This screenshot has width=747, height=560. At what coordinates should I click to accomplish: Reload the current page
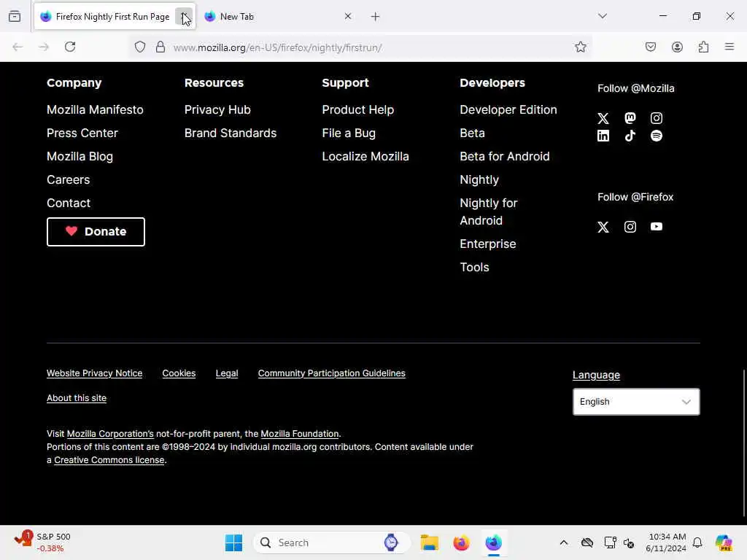pyautogui.click(x=70, y=47)
